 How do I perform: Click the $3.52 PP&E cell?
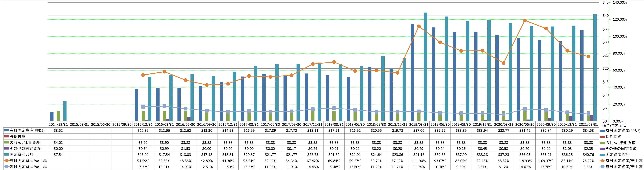click(x=58, y=130)
